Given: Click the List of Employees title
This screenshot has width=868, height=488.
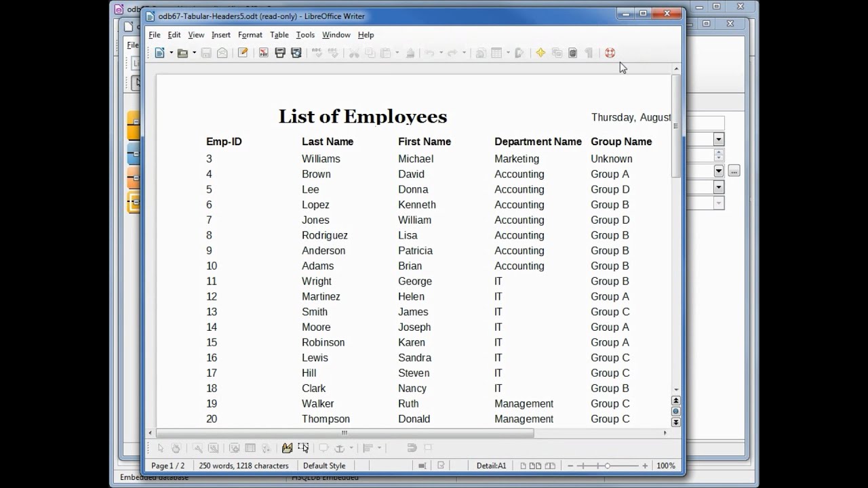Looking at the screenshot, I should [x=363, y=117].
